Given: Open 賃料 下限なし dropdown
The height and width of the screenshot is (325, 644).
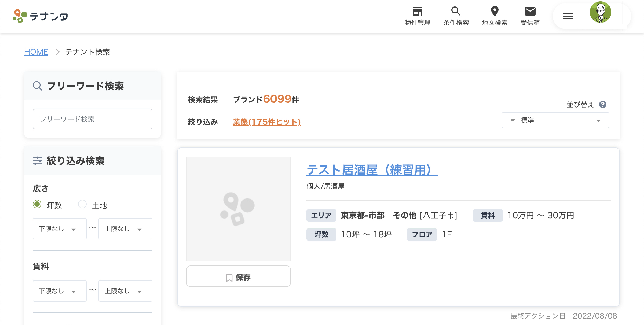Looking at the screenshot, I should tap(60, 291).
